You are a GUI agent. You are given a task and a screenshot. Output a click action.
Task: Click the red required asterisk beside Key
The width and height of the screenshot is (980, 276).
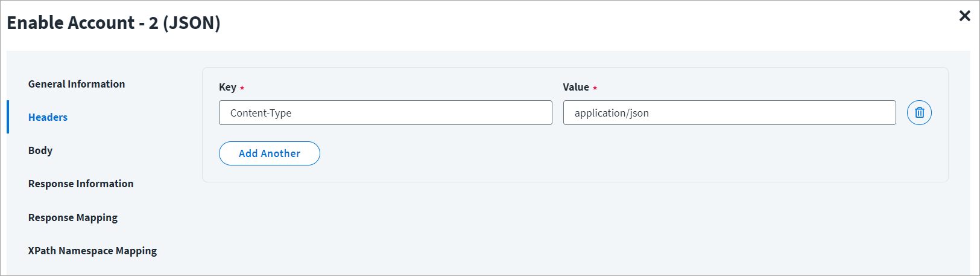pos(242,88)
